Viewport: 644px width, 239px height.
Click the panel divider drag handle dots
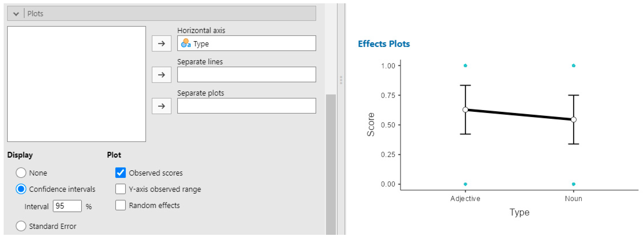341,80
